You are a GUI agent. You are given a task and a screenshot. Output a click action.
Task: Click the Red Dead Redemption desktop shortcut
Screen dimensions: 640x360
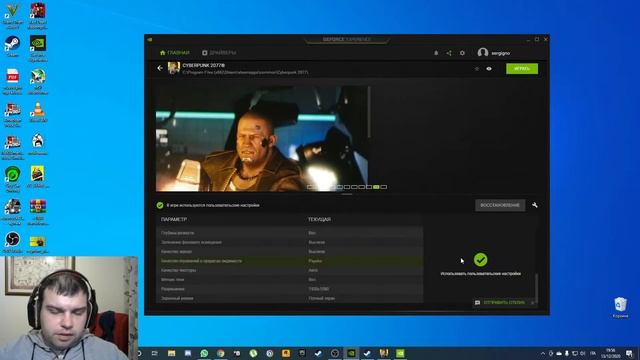(38, 16)
